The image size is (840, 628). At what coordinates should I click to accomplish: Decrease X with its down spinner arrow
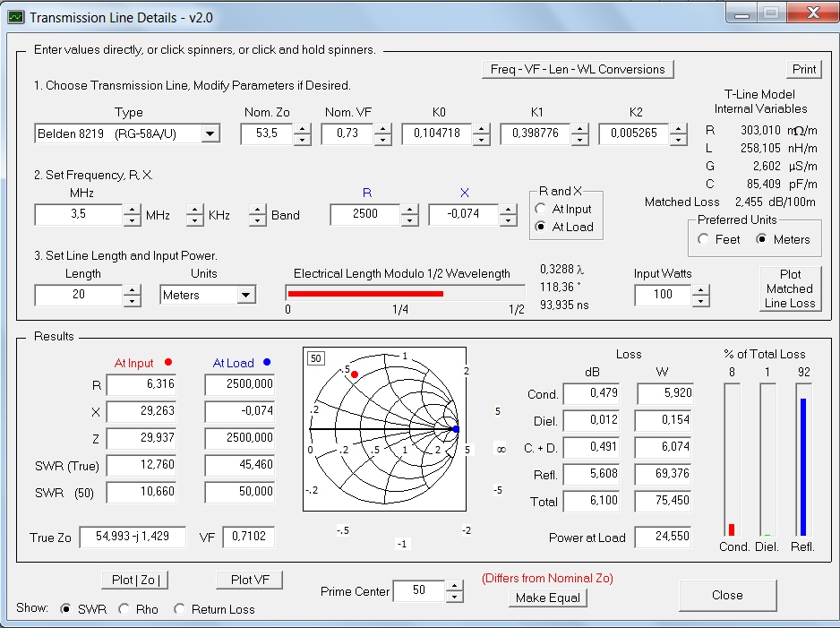508,219
